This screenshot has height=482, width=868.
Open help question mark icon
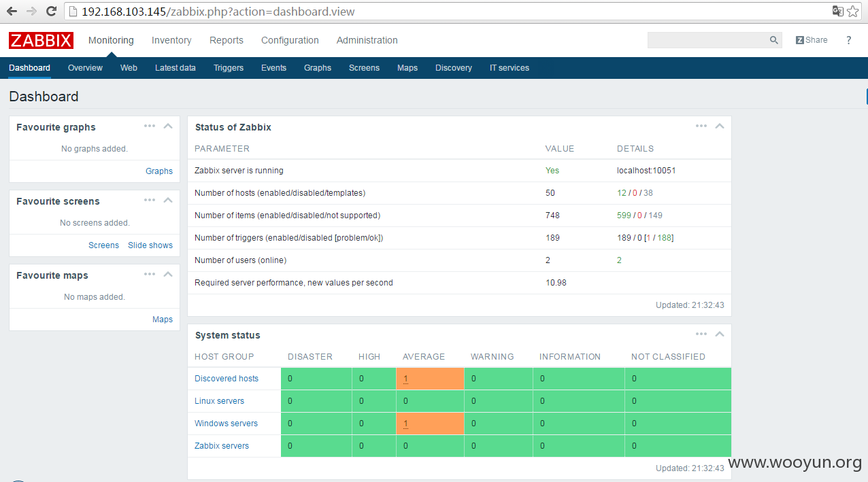848,40
